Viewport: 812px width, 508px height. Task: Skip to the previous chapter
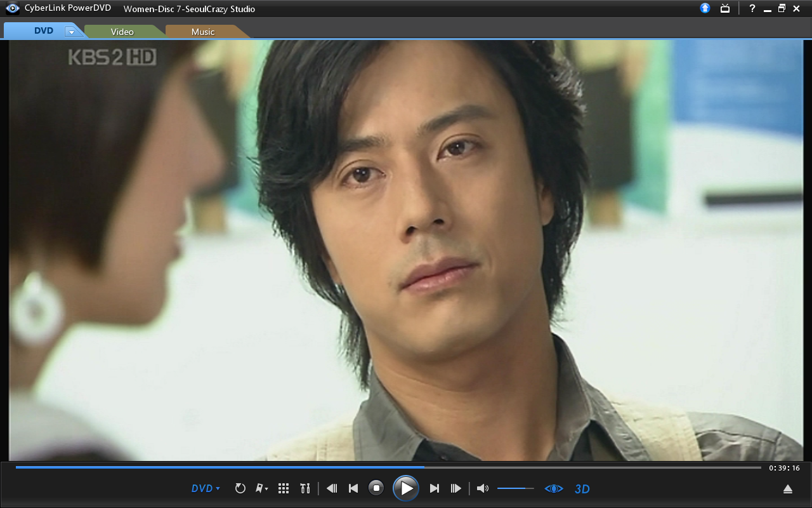point(353,488)
